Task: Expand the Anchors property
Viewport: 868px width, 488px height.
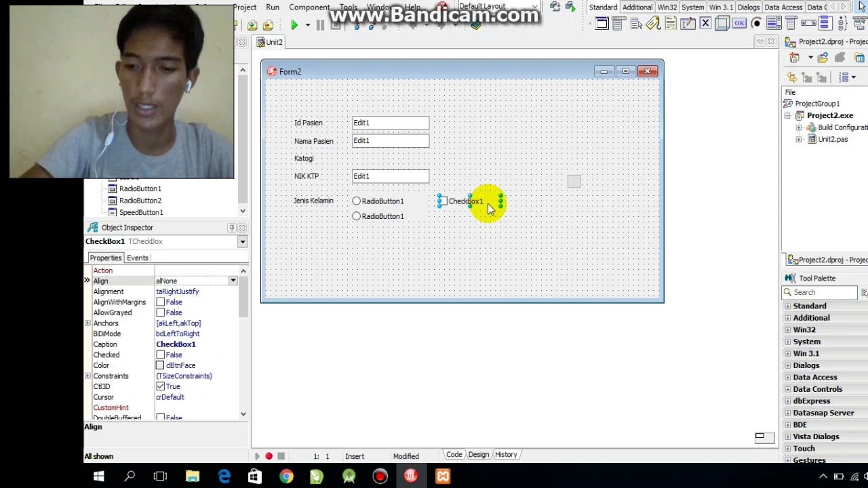Action: (87, 323)
